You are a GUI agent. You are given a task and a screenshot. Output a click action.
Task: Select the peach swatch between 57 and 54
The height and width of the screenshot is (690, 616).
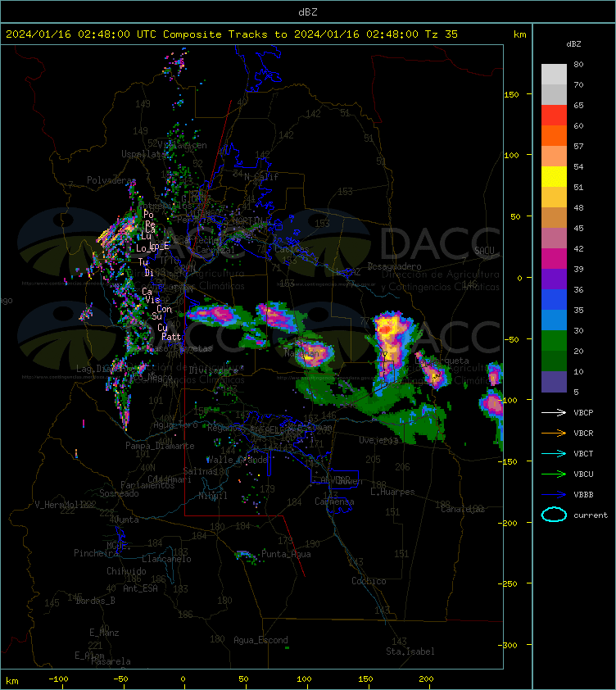[x=554, y=157]
